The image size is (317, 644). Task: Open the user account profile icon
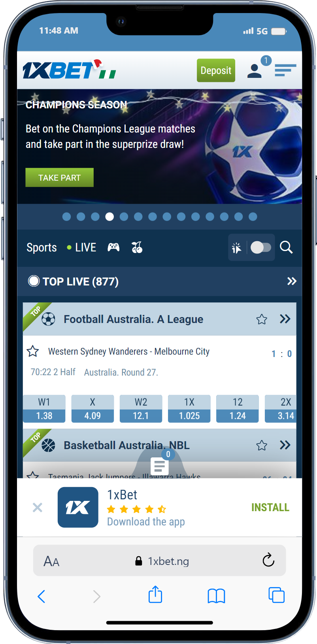[255, 71]
